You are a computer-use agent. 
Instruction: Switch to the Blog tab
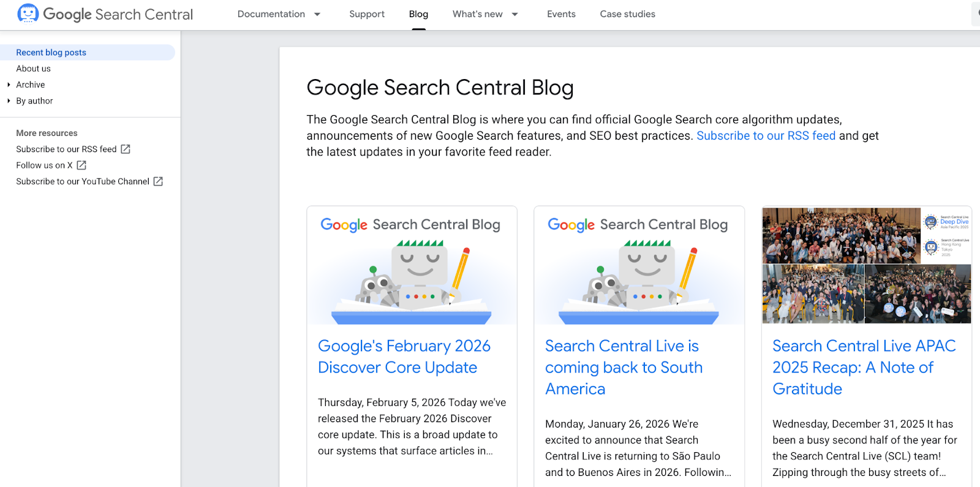(x=418, y=13)
